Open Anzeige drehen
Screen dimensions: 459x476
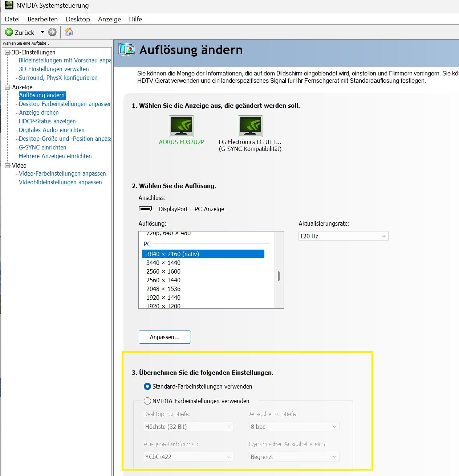point(39,113)
